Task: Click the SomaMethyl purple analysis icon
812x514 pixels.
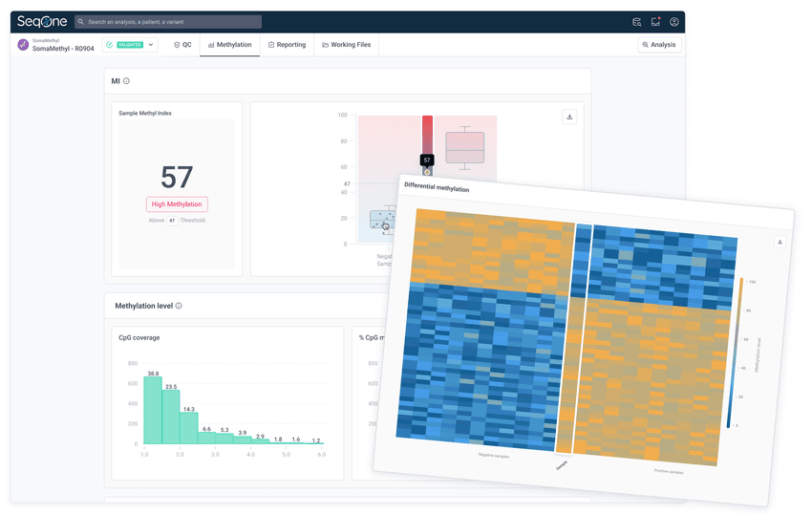Action: pos(24,45)
